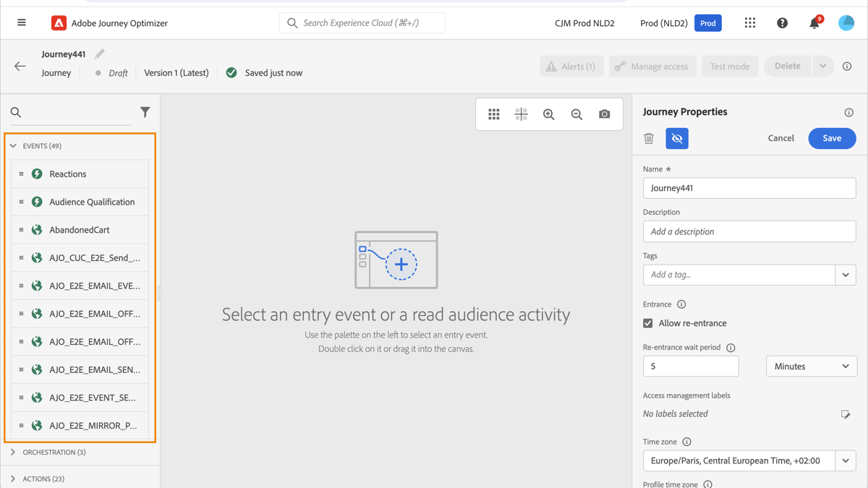
Task: Cancel the journey properties changes
Action: (780, 138)
